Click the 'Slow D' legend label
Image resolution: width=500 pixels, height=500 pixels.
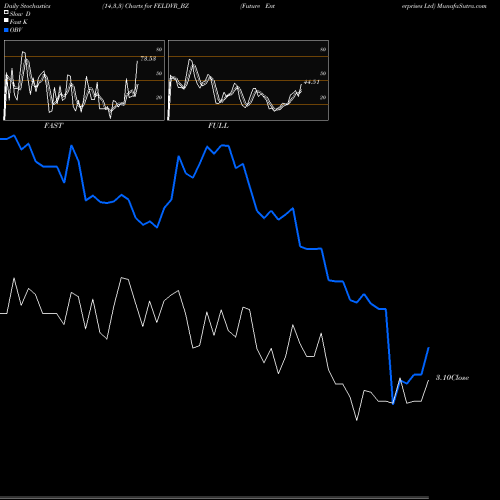(20, 14)
